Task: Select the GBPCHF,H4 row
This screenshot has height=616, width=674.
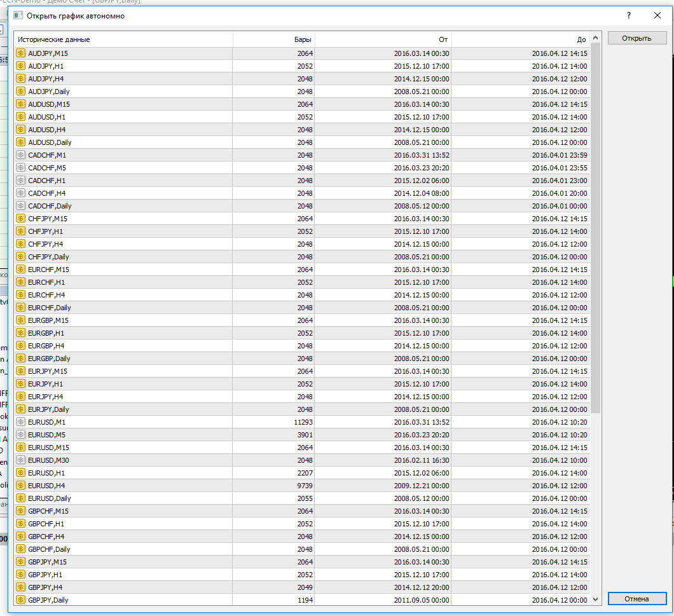Action: tap(302, 537)
